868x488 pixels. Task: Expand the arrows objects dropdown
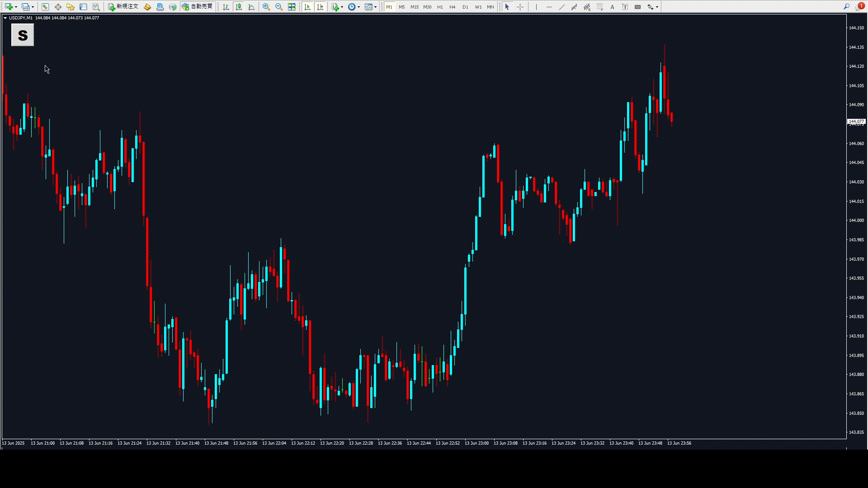pos(657,7)
